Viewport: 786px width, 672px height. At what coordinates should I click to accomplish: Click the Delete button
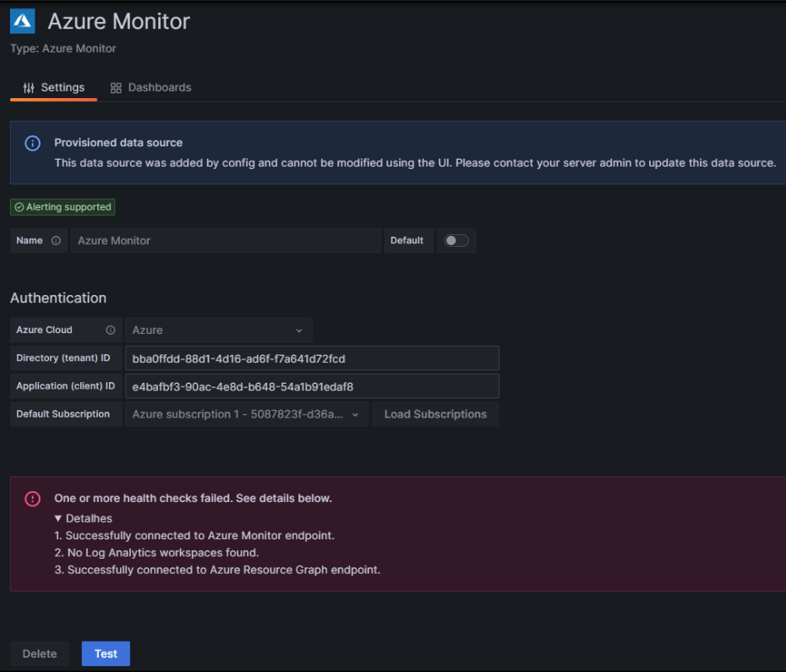point(40,653)
